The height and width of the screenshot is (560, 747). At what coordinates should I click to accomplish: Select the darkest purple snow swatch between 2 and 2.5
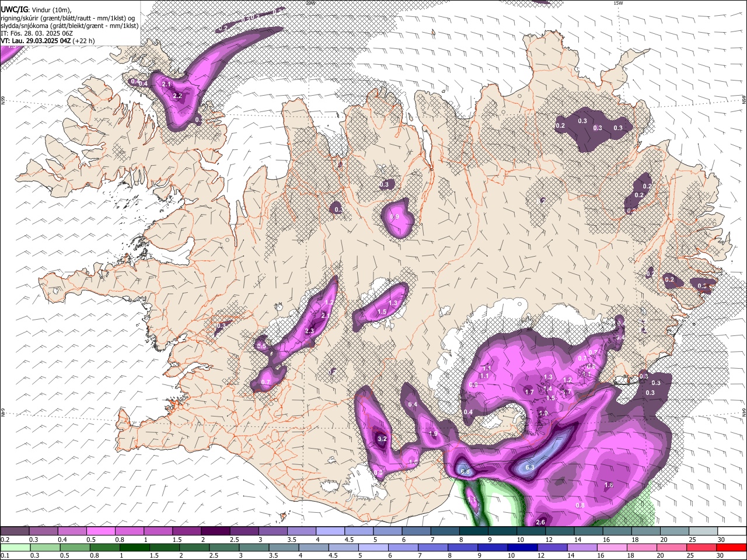(216, 531)
